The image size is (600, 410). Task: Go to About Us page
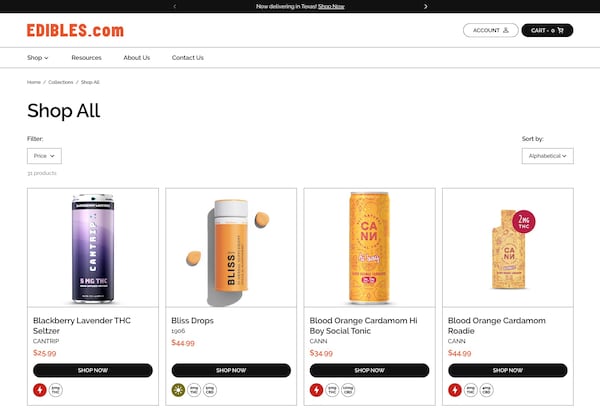[137, 58]
